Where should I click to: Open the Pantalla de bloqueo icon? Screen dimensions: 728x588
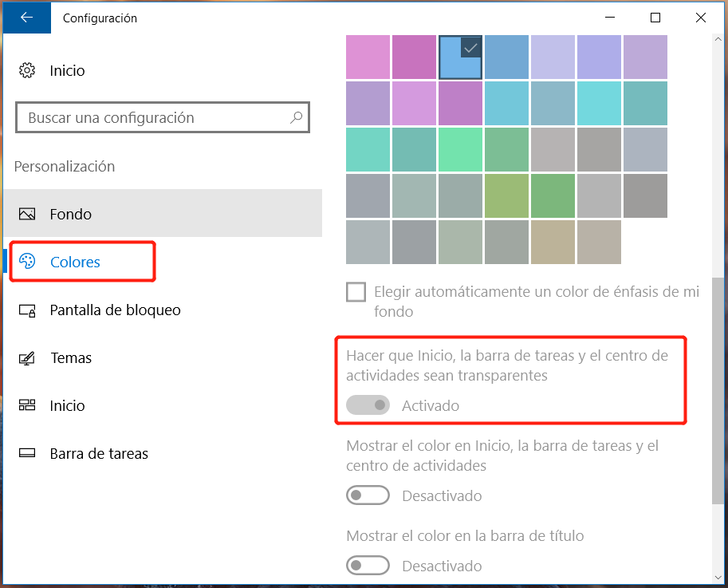click(x=27, y=310)
